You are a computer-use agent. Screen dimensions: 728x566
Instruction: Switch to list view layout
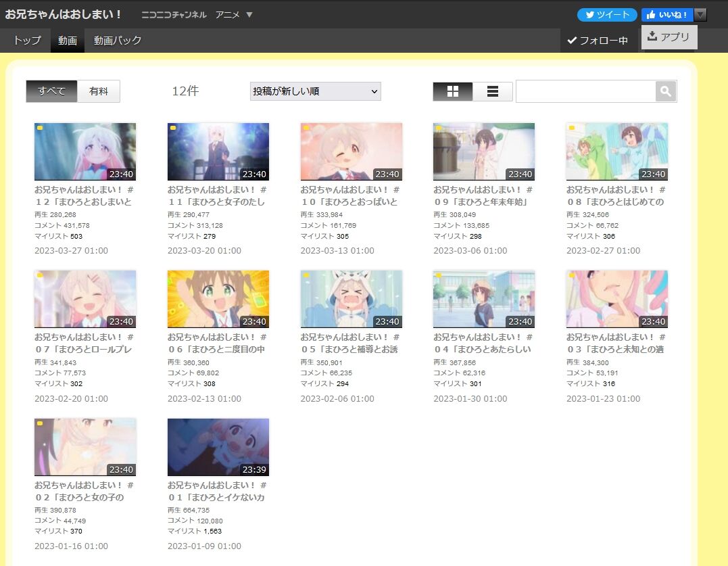[x=493, y=91]
